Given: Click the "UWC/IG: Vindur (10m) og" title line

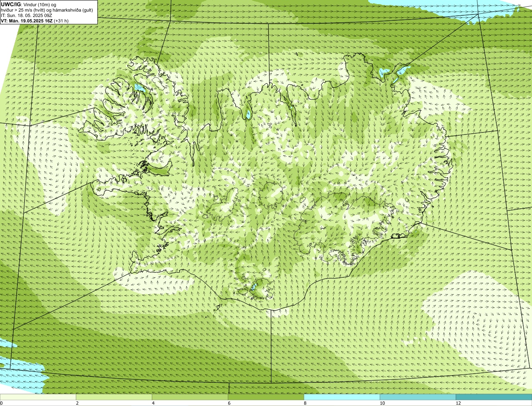Looking at the screenshot, I should point(28,4).
